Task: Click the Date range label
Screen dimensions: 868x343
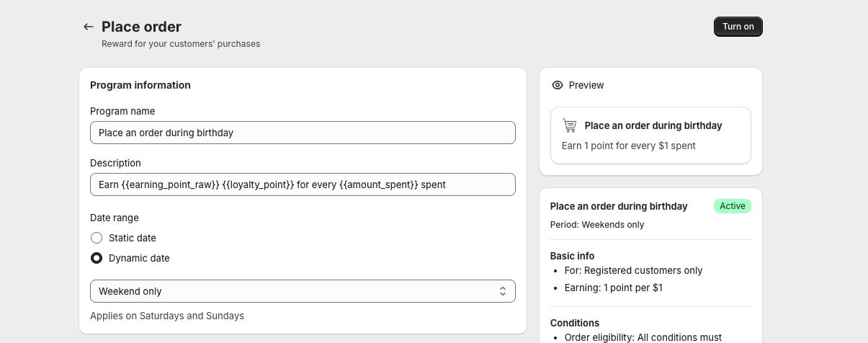Action: [115, 218]
